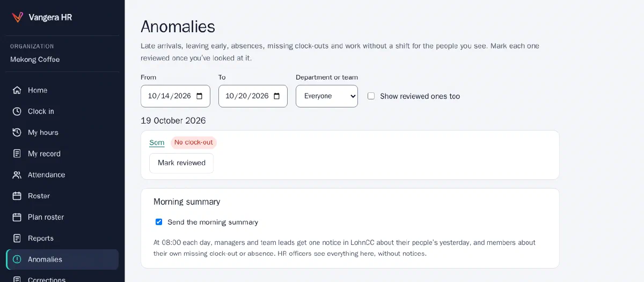644x282 pixels.
Task: Click the From date field 10/14/2026
Action: click(x=175, y=96)
